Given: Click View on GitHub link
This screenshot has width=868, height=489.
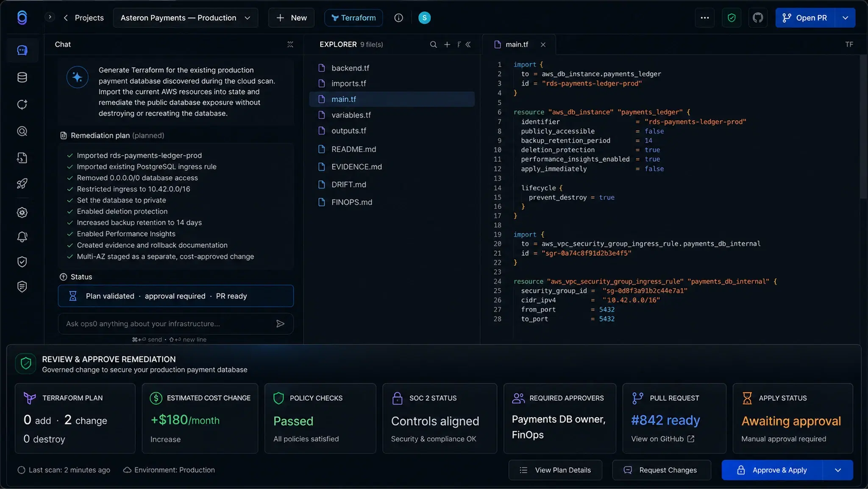Looking at the screenshot, I should click(x=662, y=439).
